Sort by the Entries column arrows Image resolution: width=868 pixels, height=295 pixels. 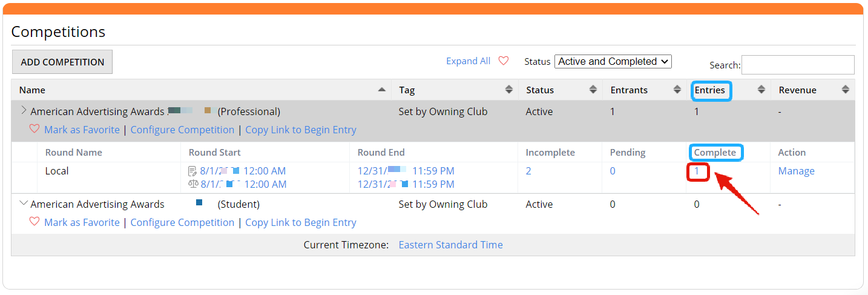[x=761, y=90]
